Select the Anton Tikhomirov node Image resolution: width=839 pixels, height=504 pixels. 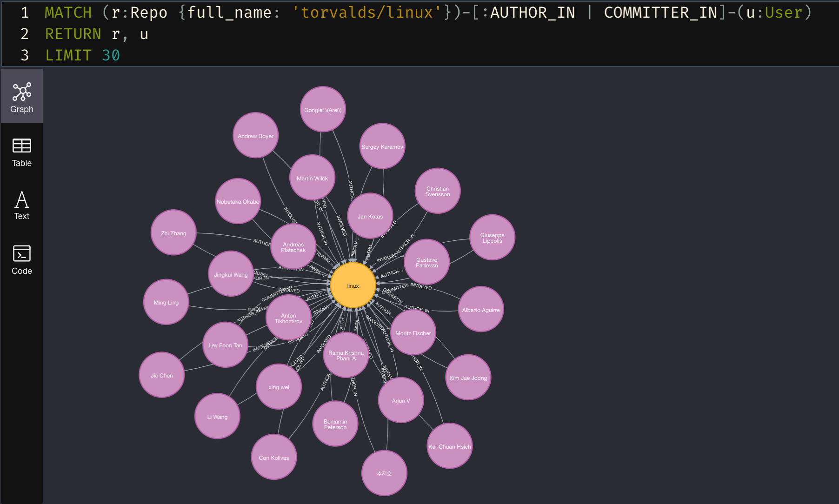point(288,318)
